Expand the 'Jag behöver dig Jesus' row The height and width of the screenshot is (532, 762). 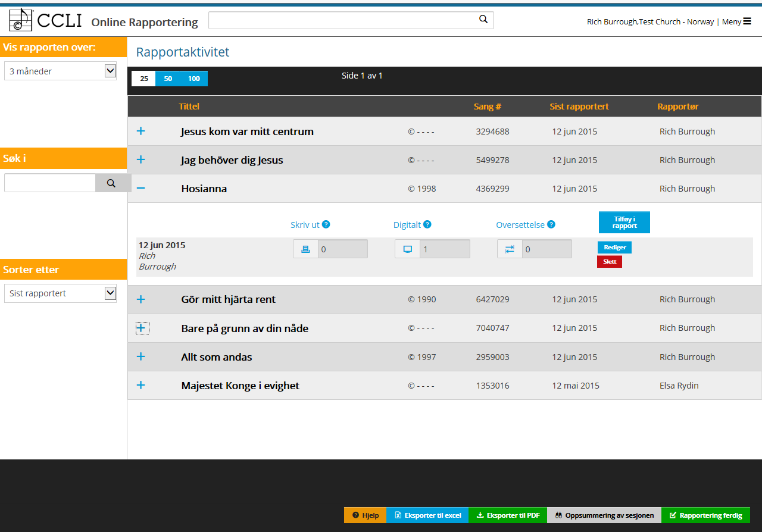(x=141, y=159)
